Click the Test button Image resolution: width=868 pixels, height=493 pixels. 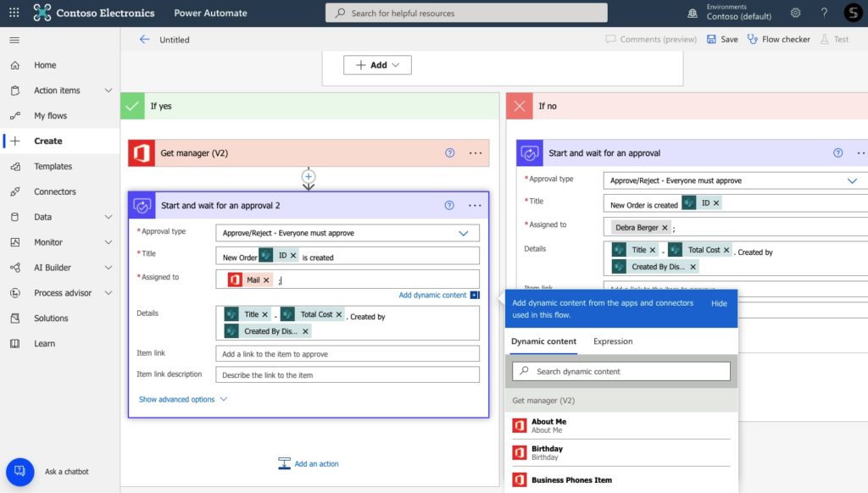click(835, 39)
